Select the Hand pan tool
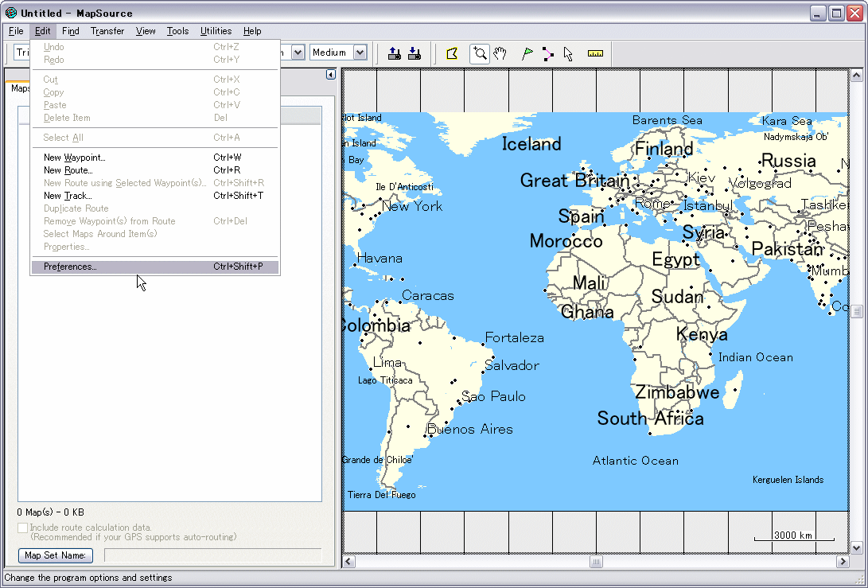Viewport: 868px width, 588px height. pyautogui.click(x=500, y=53)
